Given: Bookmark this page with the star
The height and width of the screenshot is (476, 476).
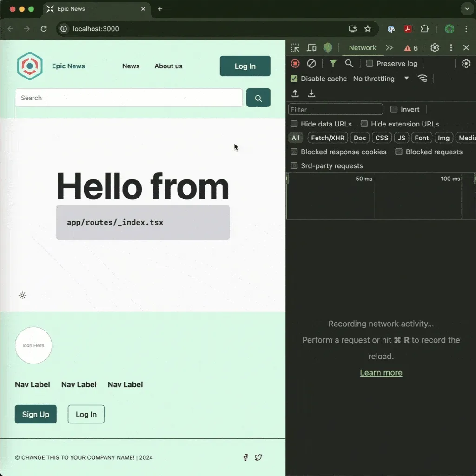Looking at the screenshot, I should [x=368, y=29].
